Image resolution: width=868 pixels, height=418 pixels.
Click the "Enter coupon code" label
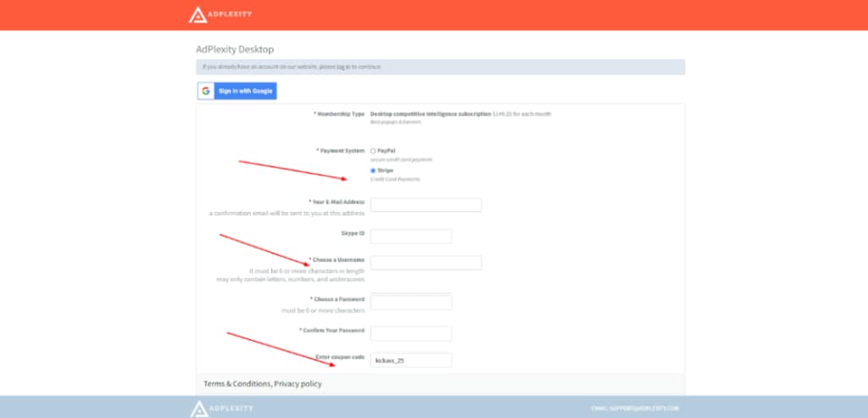pyautogui.click(x=340, y=357)
